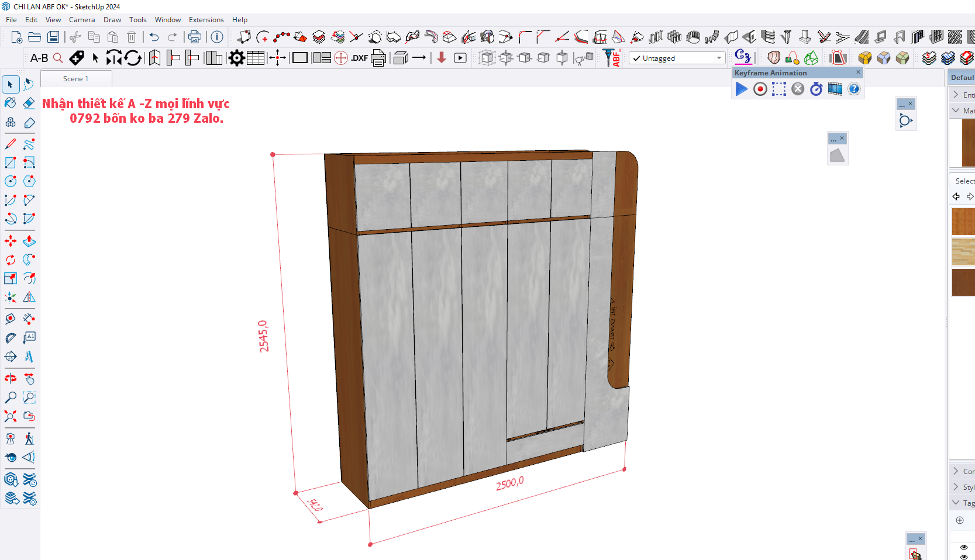
Task: Click the DXF export icon
Action: [359, 58]
